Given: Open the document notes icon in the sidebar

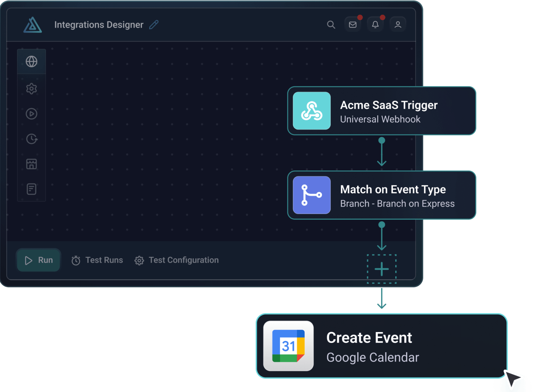Looking at the screenshot, I should [32, 189].
